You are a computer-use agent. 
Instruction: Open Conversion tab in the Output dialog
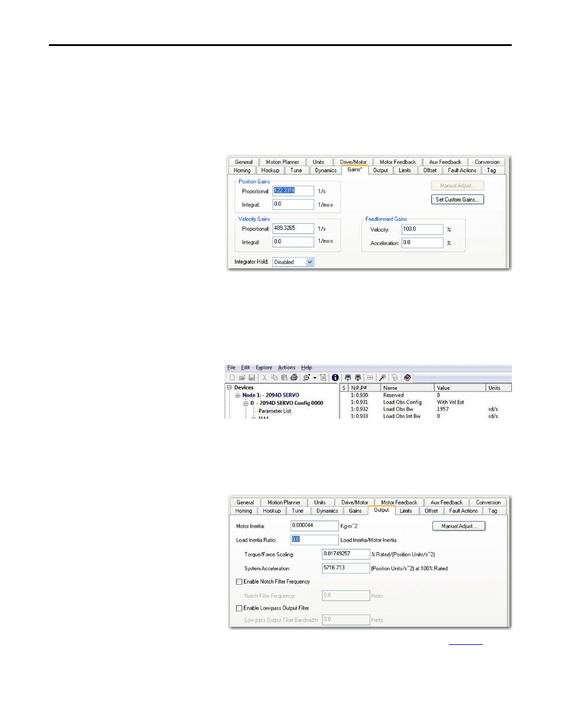488,503
